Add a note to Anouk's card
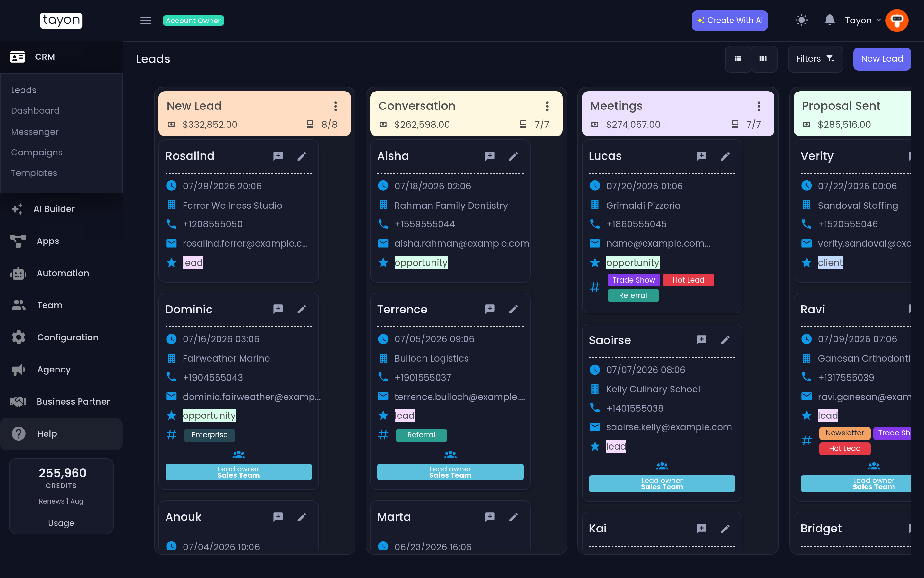 (278, 517)
